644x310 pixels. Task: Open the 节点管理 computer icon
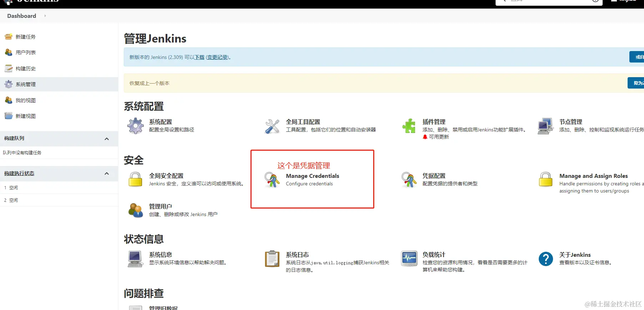(x=546, y=126)
